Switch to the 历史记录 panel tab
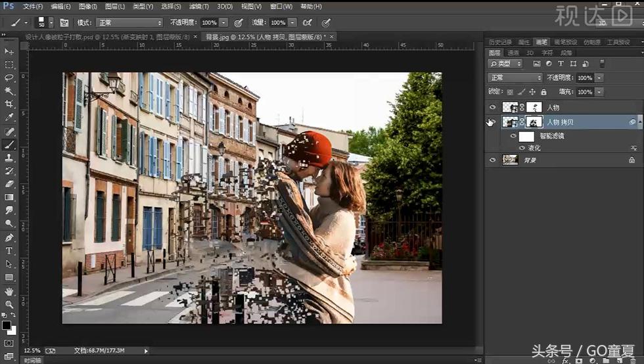The image size is (644, 364). (501, 42)
